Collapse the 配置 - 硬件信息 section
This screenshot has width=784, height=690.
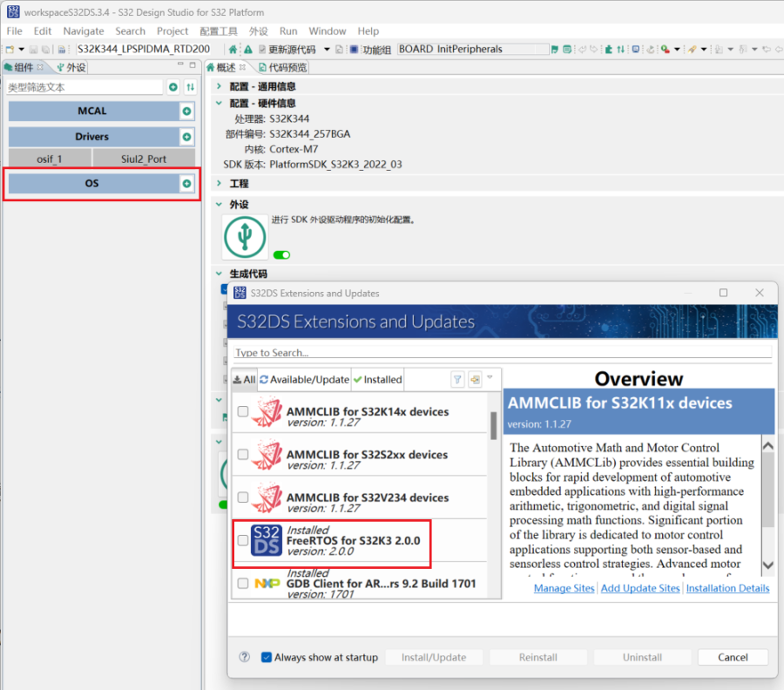point(219,103)
